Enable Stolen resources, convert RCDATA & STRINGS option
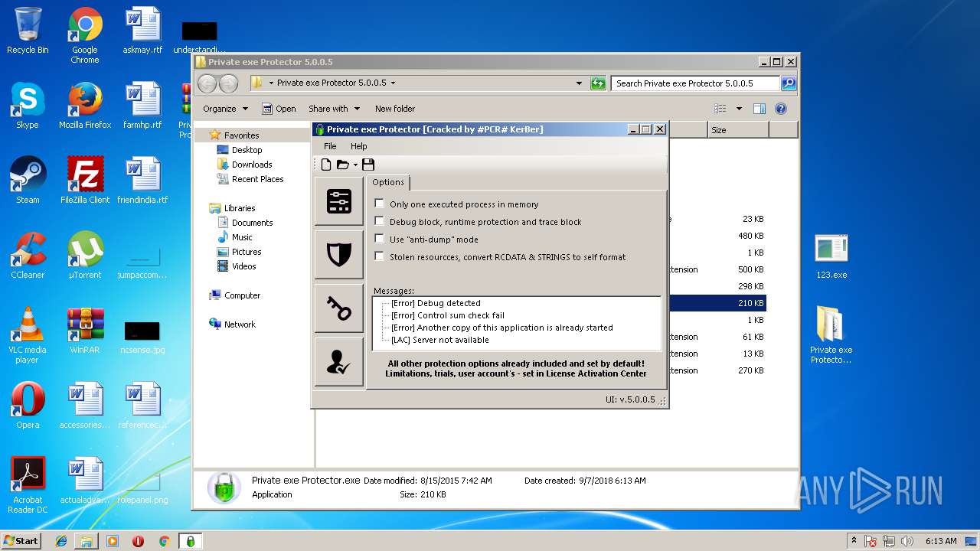 (x=379, y=256)
